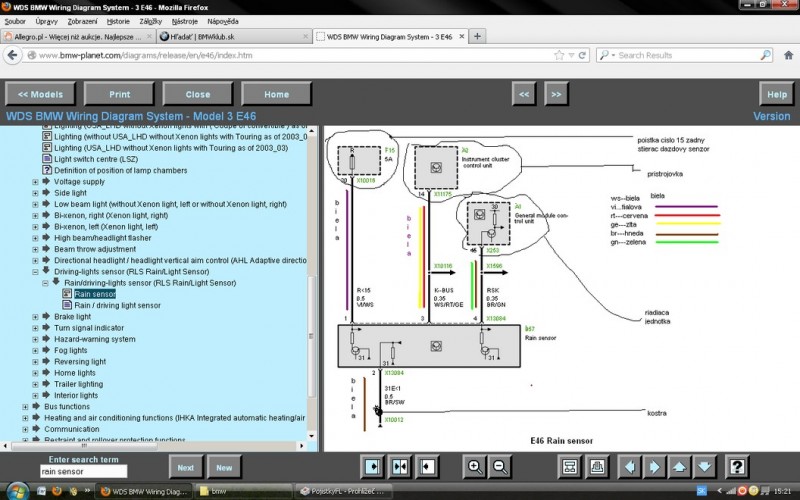Click the split-both-panes layout icon

400,467
